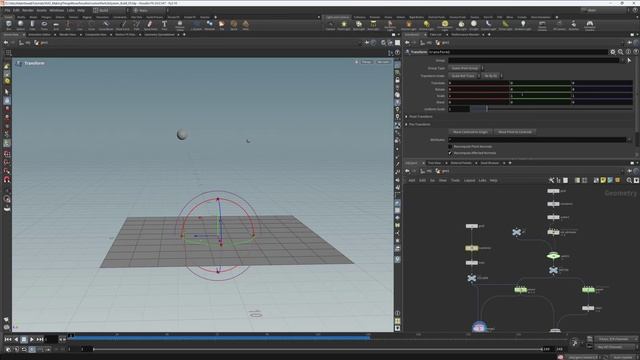Click the Spot Light shelf tool
The image size is (640, 360).
click(359, 25)
